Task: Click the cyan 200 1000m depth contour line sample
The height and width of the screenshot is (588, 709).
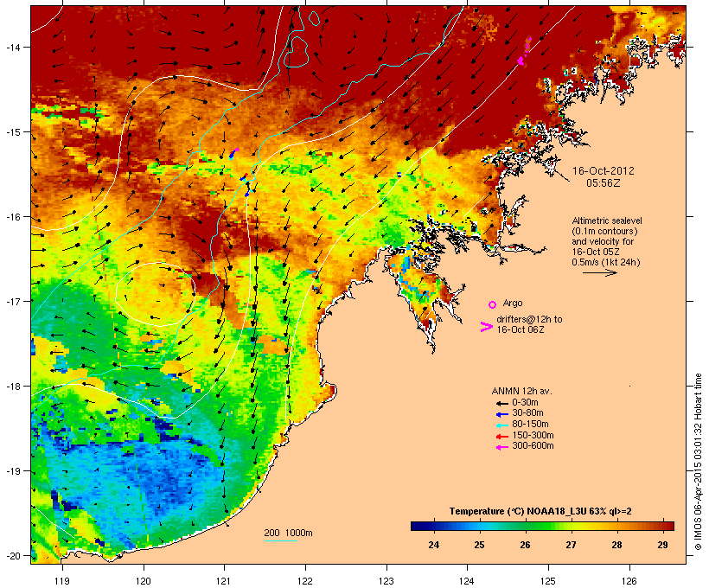Action: (281, 540)
